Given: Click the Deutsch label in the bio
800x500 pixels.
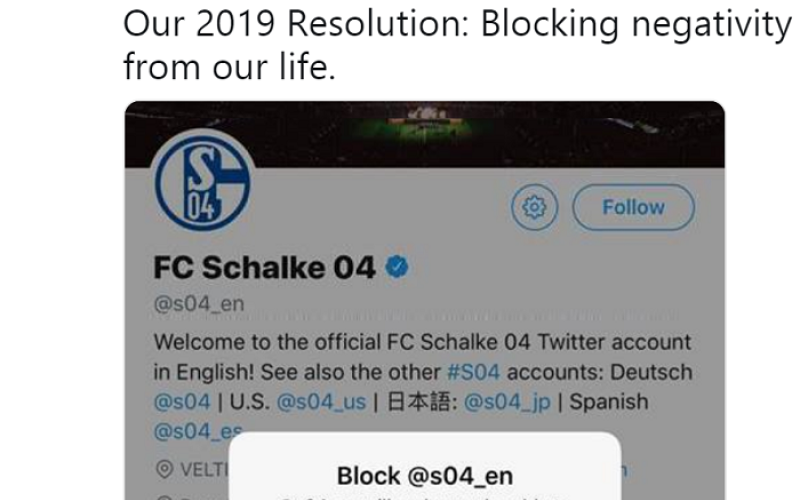Looking at the screenshot, I should (x=652, y=372).
